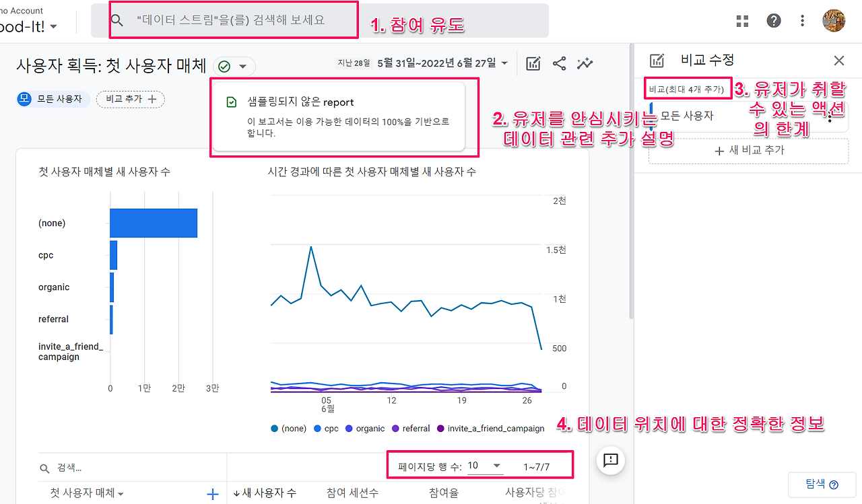Image resolution: width=862 pixels, height=504 pixels.
Task: Add a secondary dimension with the blue plus
Action: point(213,494)
